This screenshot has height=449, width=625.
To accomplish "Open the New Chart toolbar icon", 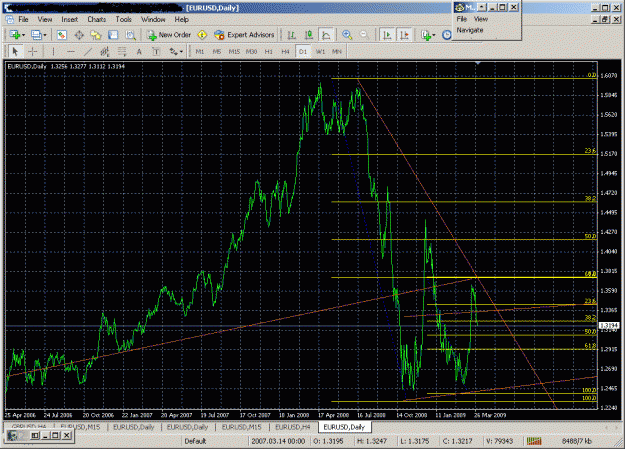I will pyautogui.click(x=15, y=35).
